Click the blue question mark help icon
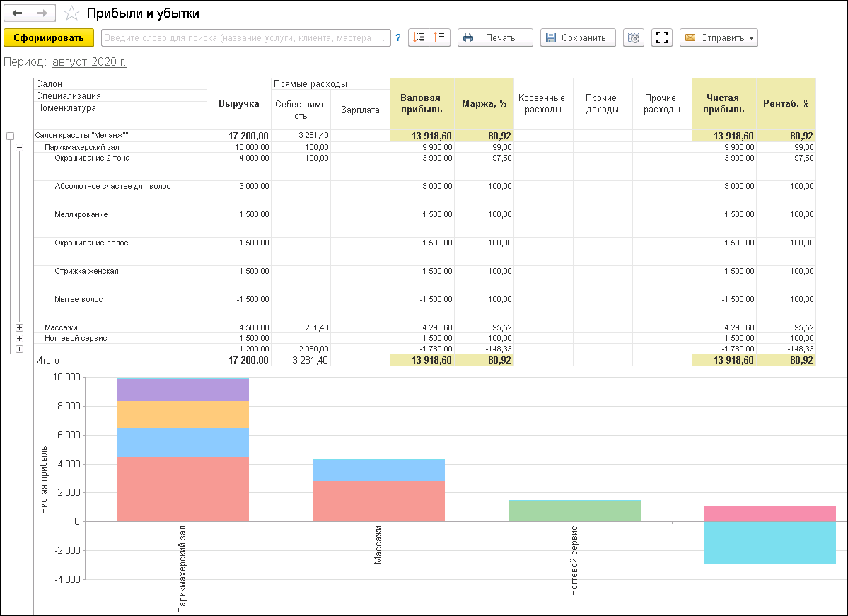 pos(398,37)
